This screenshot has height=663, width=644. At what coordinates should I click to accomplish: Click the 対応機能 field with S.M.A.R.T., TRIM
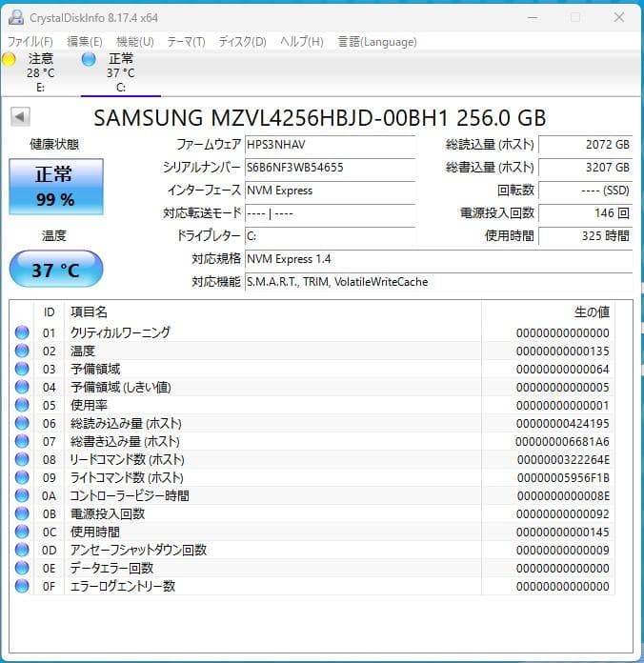point(438,282)
